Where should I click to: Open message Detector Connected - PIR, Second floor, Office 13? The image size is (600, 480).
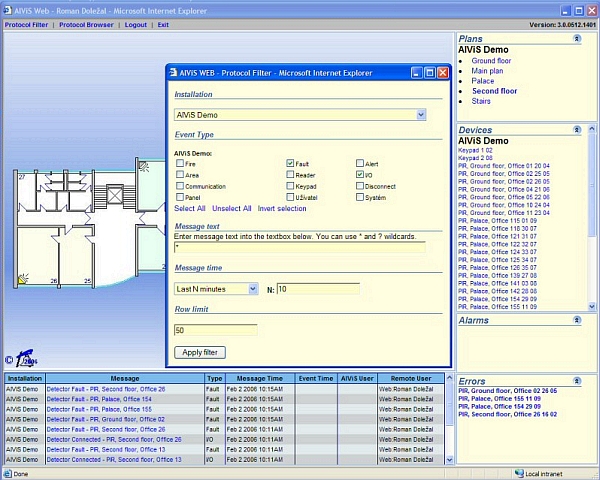(x=114, y=460)
